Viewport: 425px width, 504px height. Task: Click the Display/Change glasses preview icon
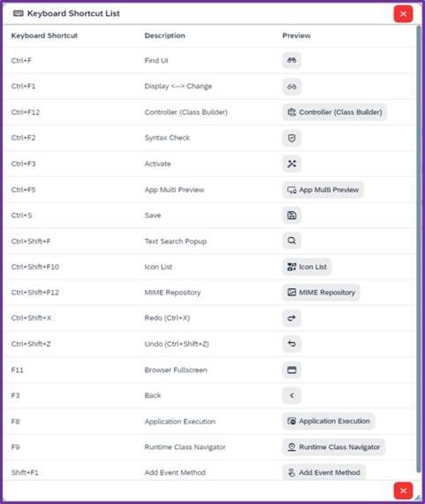tap(292, 87)
